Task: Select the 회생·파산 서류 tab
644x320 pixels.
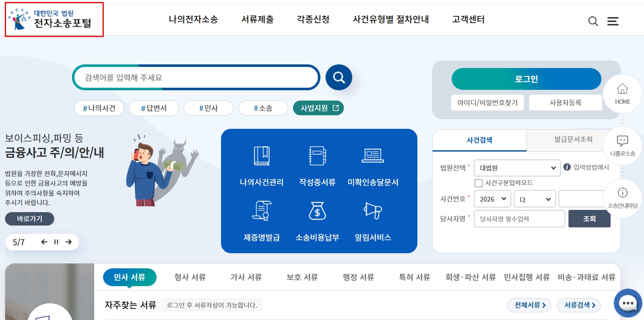Action: click(471, 277)
